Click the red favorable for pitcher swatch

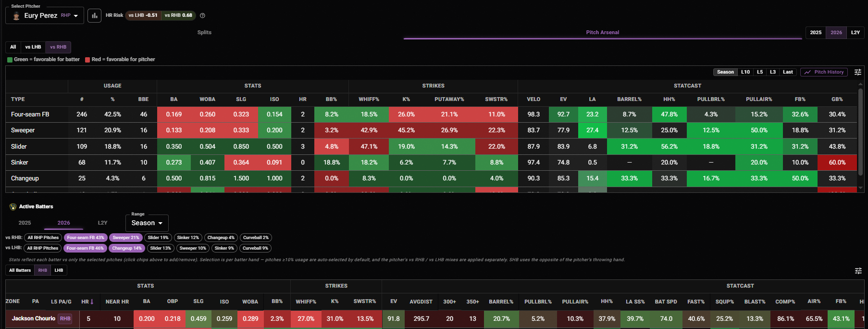[87, 60]
